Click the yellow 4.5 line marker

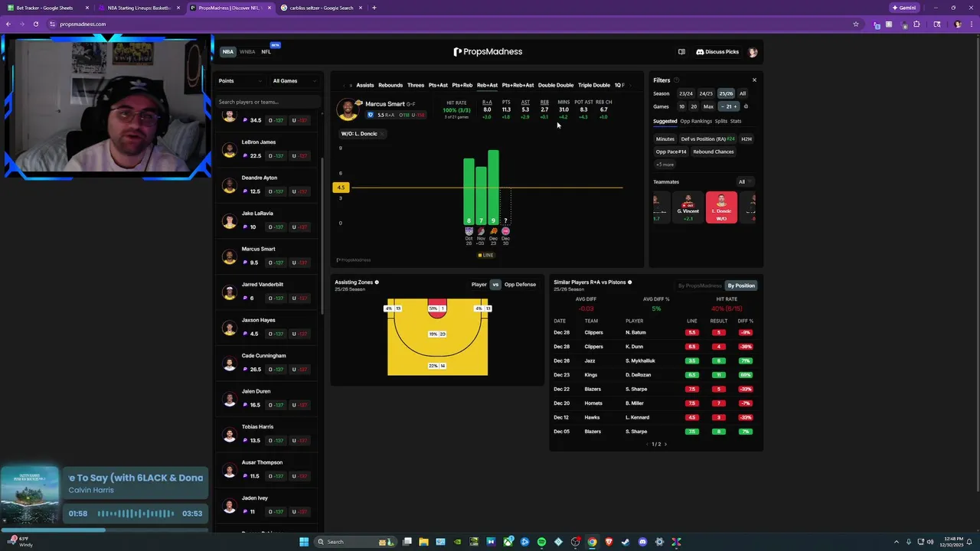coord(341,187)
